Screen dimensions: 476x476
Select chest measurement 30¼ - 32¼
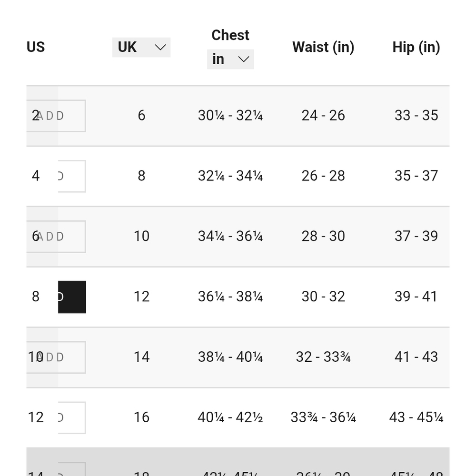pos(230,116)
